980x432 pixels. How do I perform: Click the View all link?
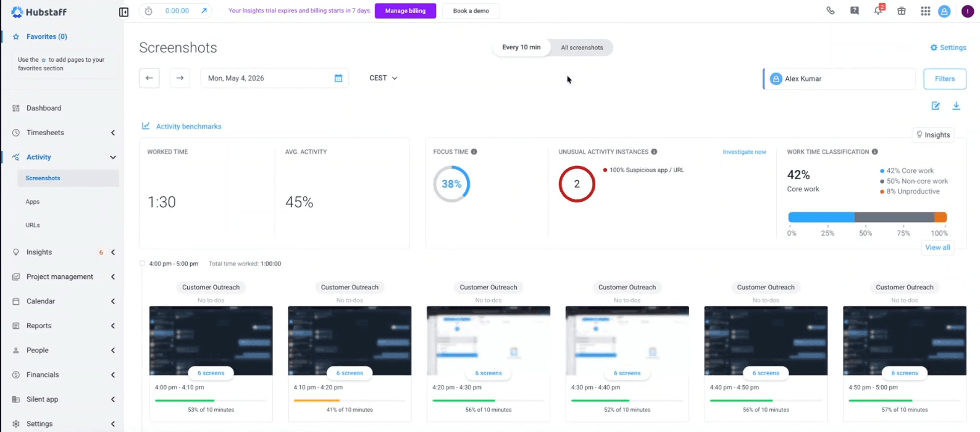937,247
